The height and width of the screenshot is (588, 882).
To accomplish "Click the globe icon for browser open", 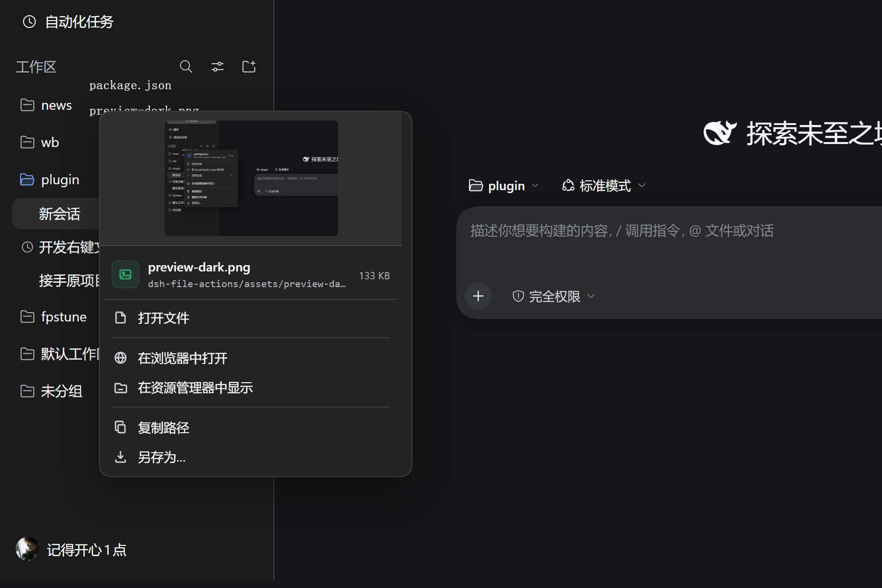I will [x=121, y=358].
